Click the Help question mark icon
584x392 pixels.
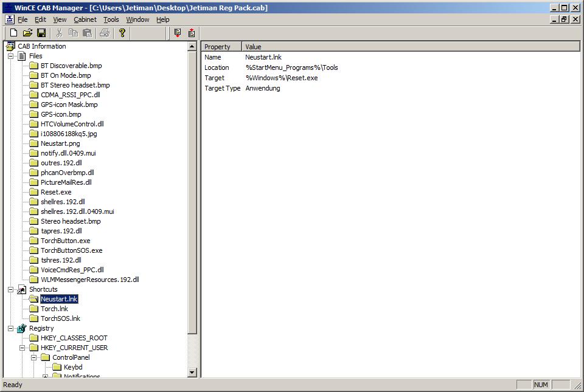[x=122, y=33]
